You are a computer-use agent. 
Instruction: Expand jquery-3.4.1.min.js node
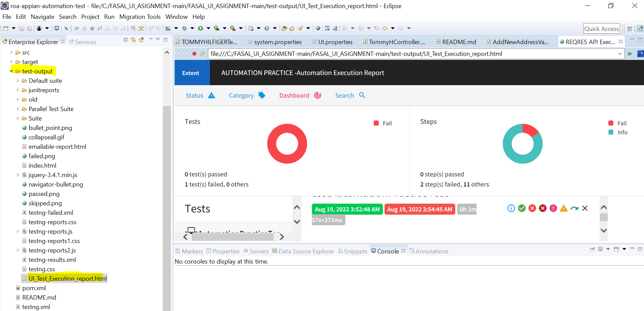[x=18, y=175]
